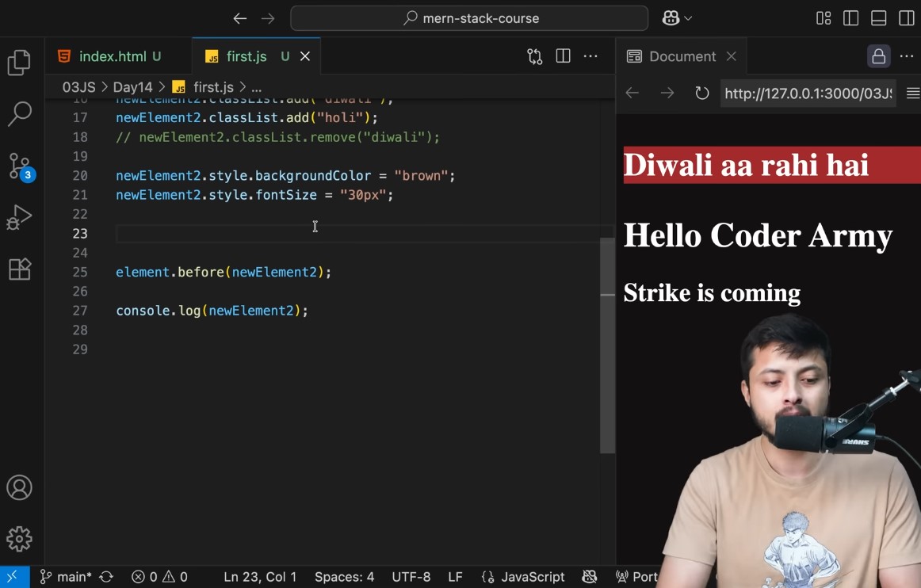Change the end of line sequence LF
Image resolution: width=921 pixels, height=588 pixels.
455,577
